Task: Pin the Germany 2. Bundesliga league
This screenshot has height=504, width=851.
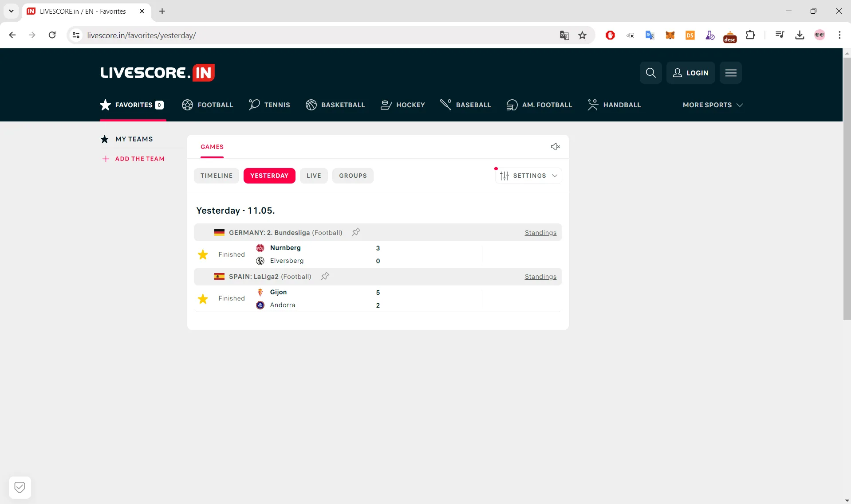Action: pos(356,232)
